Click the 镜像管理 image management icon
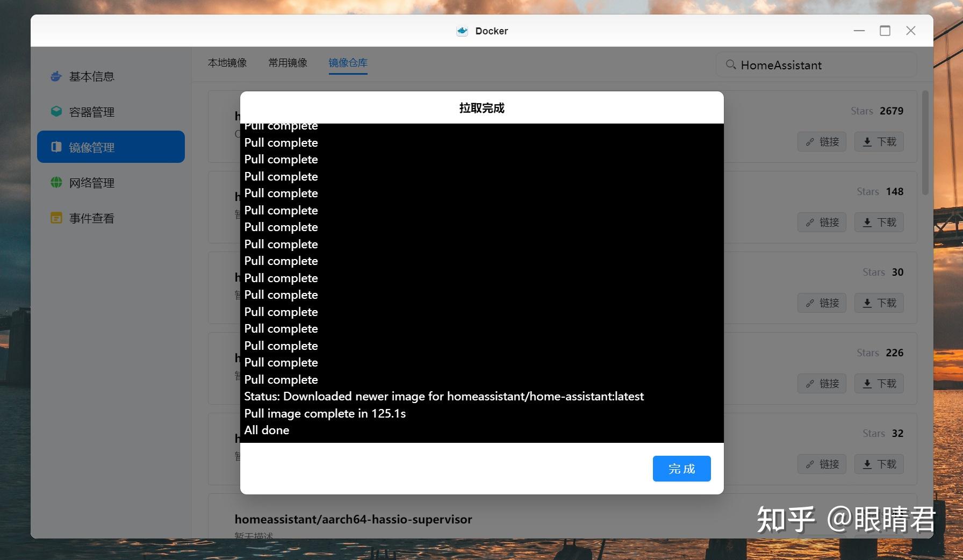Viewport: 963px width, 560px height. point(56,146)
